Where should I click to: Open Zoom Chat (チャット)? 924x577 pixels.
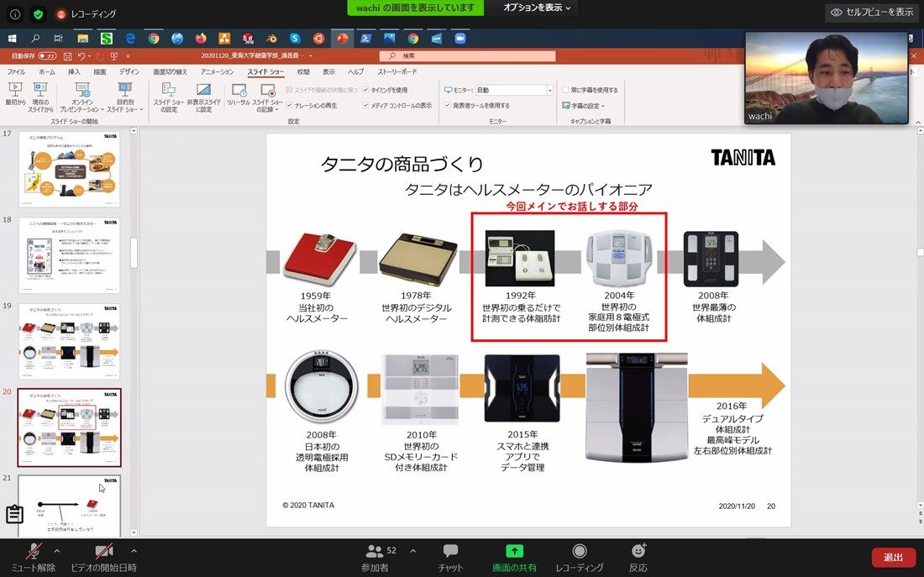[x=451, y=558]
